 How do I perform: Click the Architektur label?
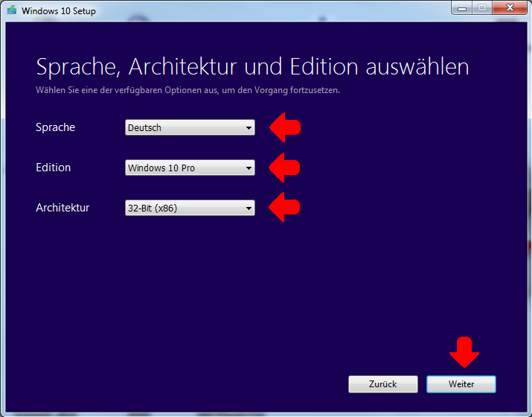click(63, 208)
